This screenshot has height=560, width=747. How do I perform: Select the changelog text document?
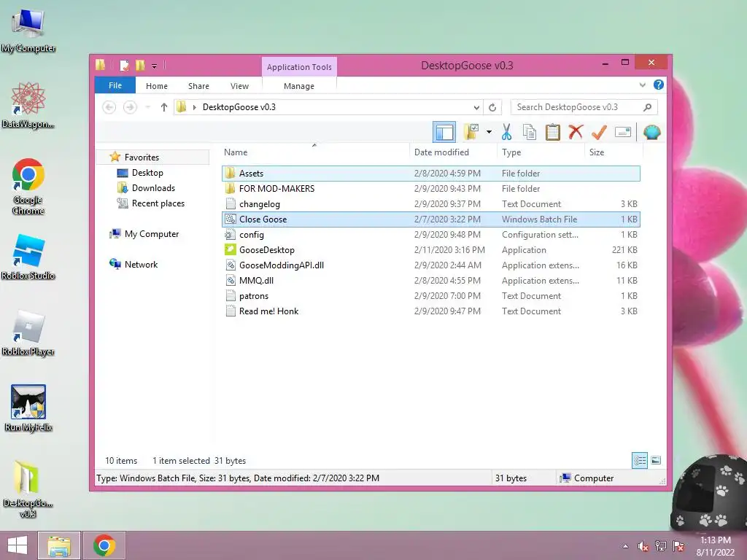pyautogui.click(x=430, y=204)
